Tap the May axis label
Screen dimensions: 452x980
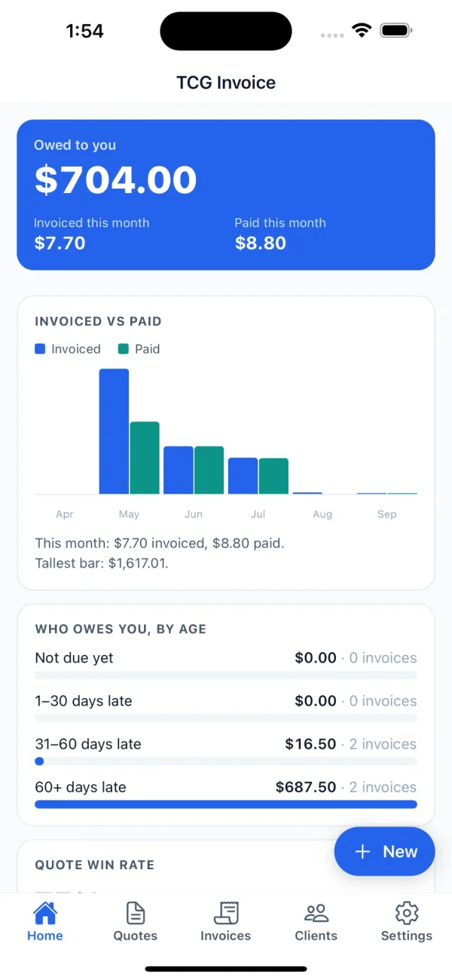(129, 514)
